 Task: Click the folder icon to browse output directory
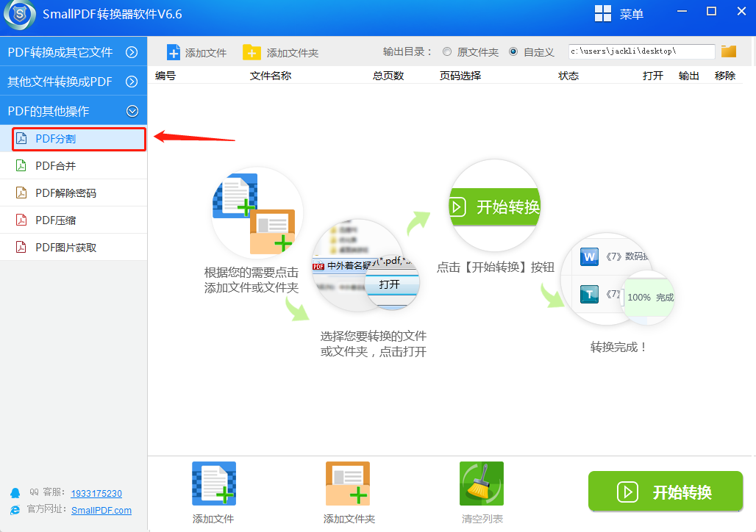(728, 51)
